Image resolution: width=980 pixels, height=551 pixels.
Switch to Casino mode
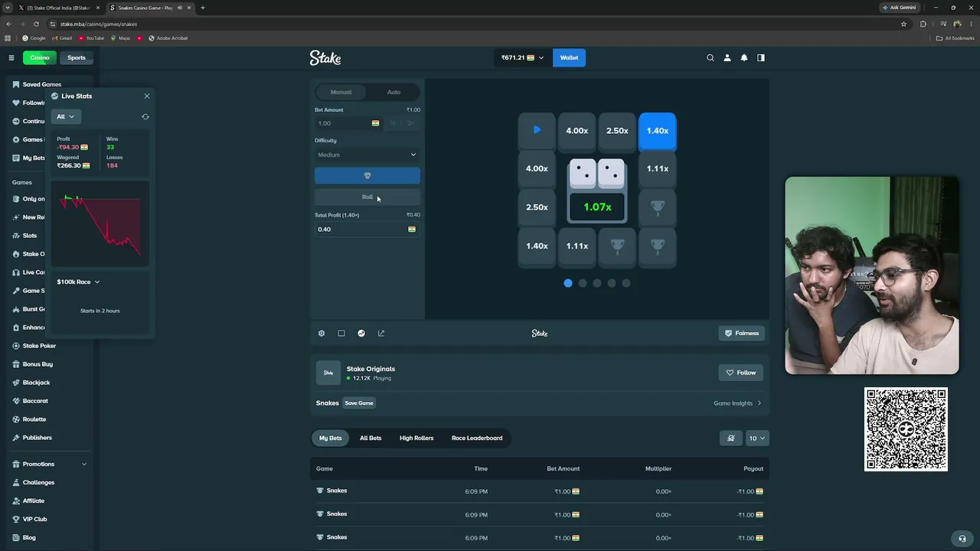[40, 57]
